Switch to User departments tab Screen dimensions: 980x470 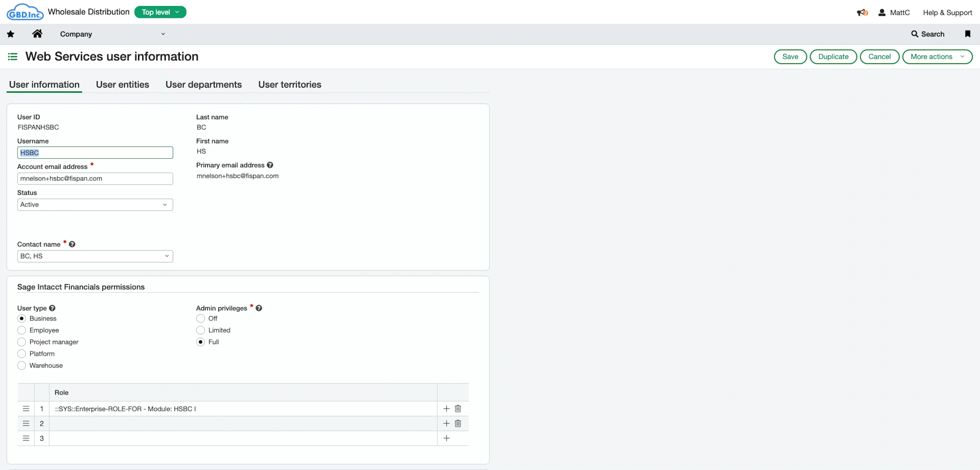coord(204,84)
